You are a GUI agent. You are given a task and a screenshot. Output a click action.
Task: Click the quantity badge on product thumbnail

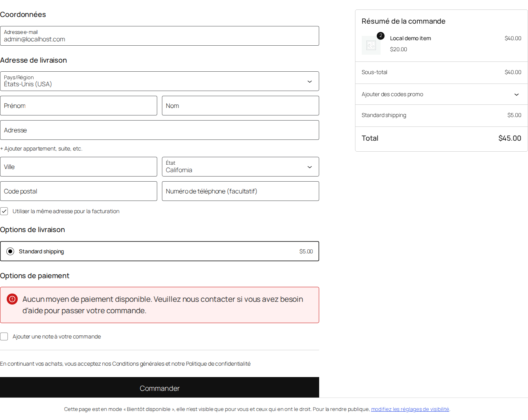pyautogui.click(x=381, y=36)
